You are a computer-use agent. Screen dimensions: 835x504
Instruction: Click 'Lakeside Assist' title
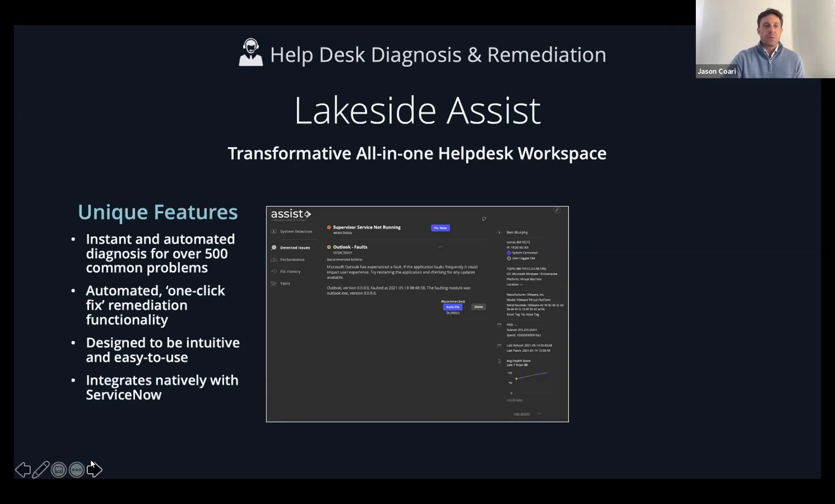(417, 111)
